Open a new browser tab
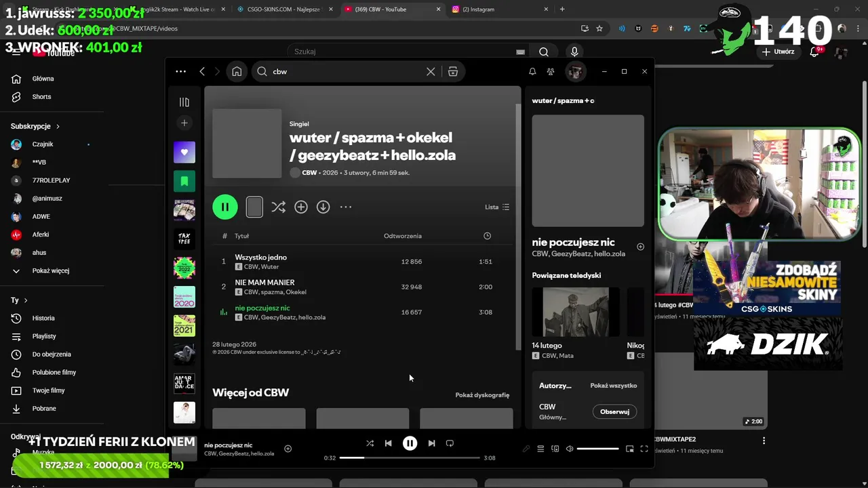This screenshot has width=868, height=488. (562, 9)
